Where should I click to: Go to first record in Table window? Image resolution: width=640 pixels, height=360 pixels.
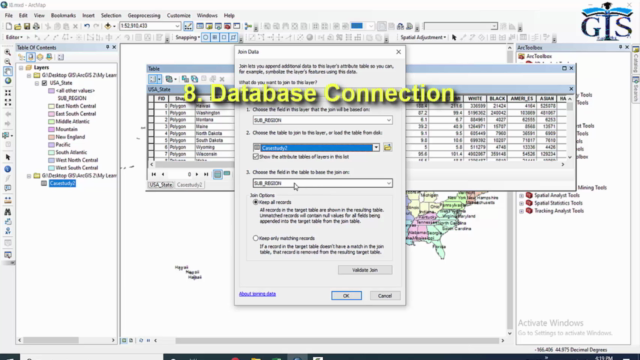click(x=154, y=174)
